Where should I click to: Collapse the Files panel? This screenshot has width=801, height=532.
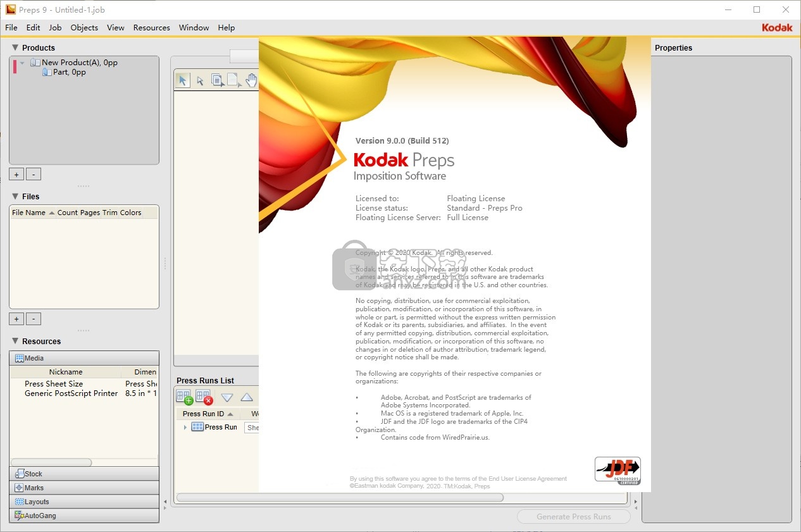pos(15,196)
